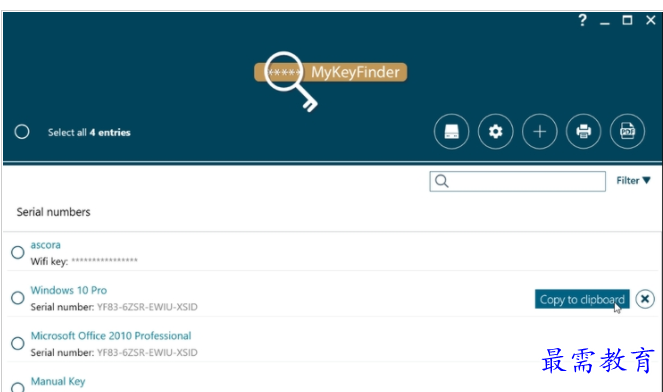Viewport: 663px width, 392px height.
Task: Open the ascora entry title
Action: pyautogui.click(x=46, y=245)
